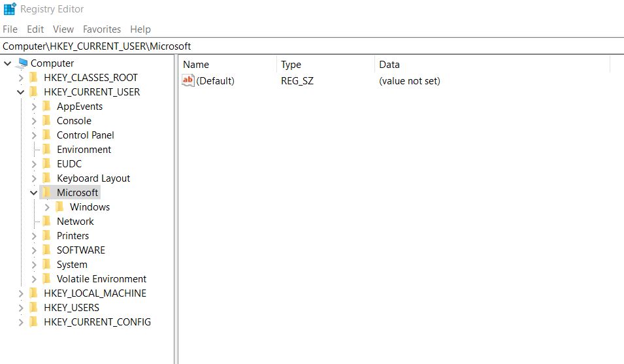
Task: Click the HKEY_USERS folder icon
Action: (34, 308)
